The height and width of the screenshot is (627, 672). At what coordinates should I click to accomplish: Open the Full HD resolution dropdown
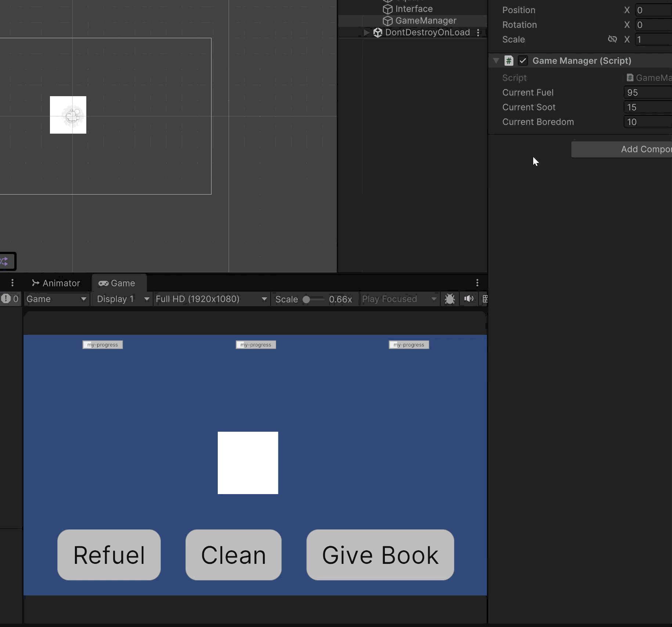point(212,299)
